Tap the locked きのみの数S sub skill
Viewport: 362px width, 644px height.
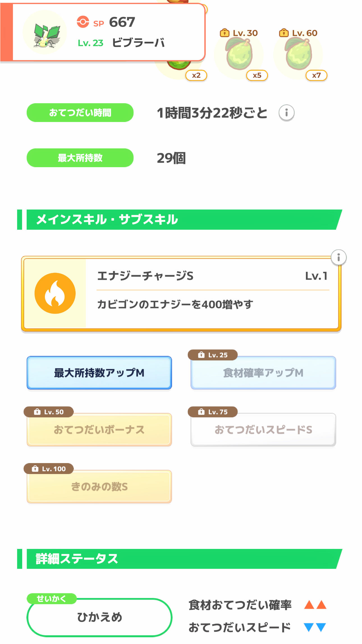click(x=99, y=487)
